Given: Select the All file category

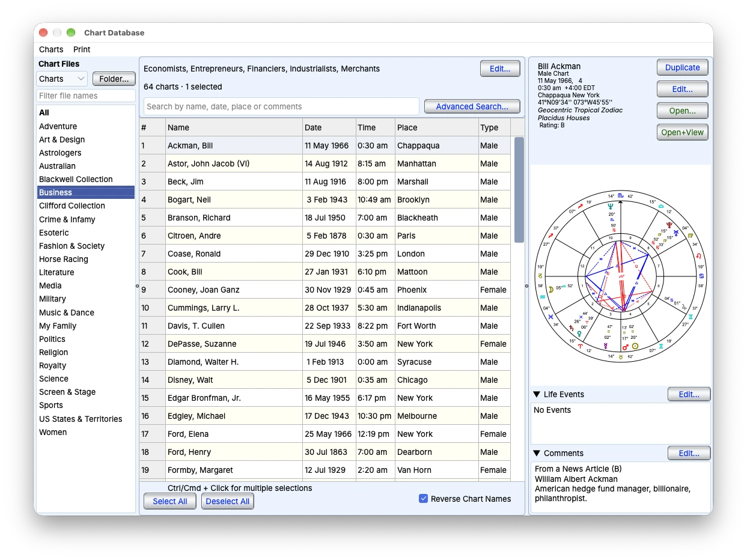Looking at the screenshot, I should click(86, 112).
